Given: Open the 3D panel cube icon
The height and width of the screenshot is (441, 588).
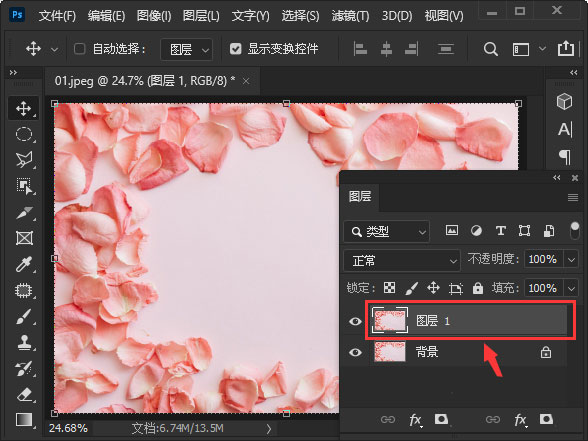Looking at the screenshot, I should tap(564, 101).
